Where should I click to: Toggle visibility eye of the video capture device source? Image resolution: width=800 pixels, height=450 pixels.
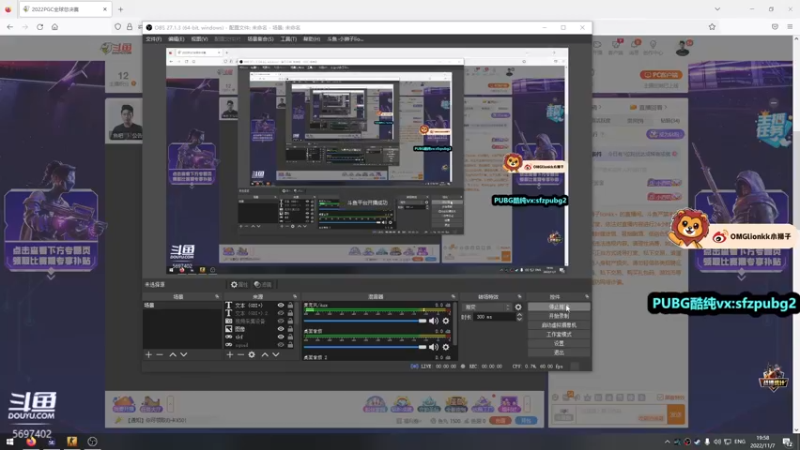point(280,321)
